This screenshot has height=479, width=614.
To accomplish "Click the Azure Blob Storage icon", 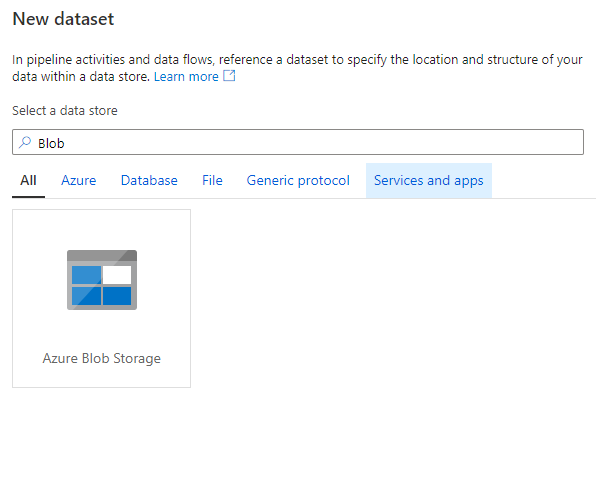I will 101,279.
